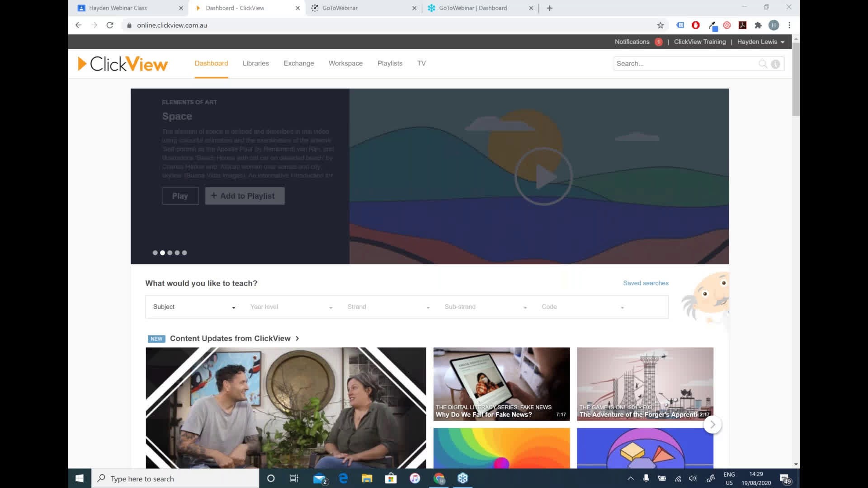Click the notifications badge showing 1
This screenshot has height=488, width=868.
[x=659, y=42]
